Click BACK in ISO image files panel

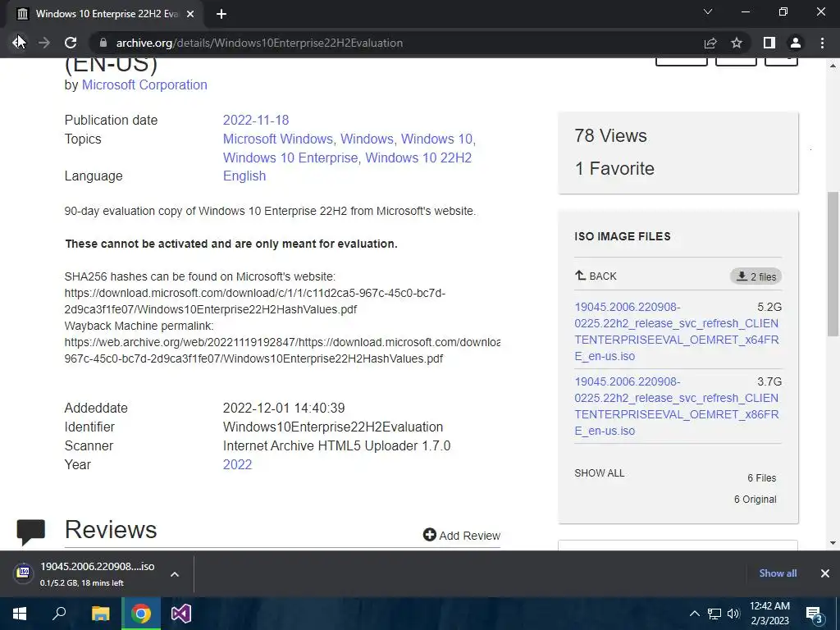[x=596, y=276]
